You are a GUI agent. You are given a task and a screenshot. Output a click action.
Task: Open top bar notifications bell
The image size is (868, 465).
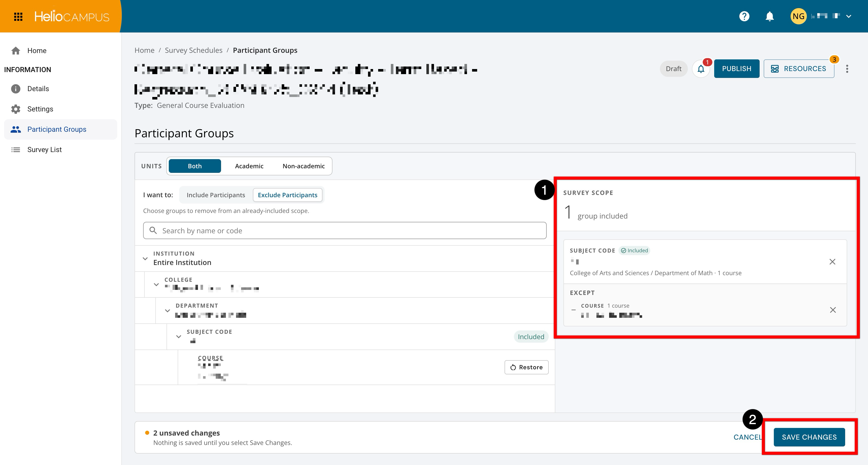pyautogui.click(x=770, y=16)
